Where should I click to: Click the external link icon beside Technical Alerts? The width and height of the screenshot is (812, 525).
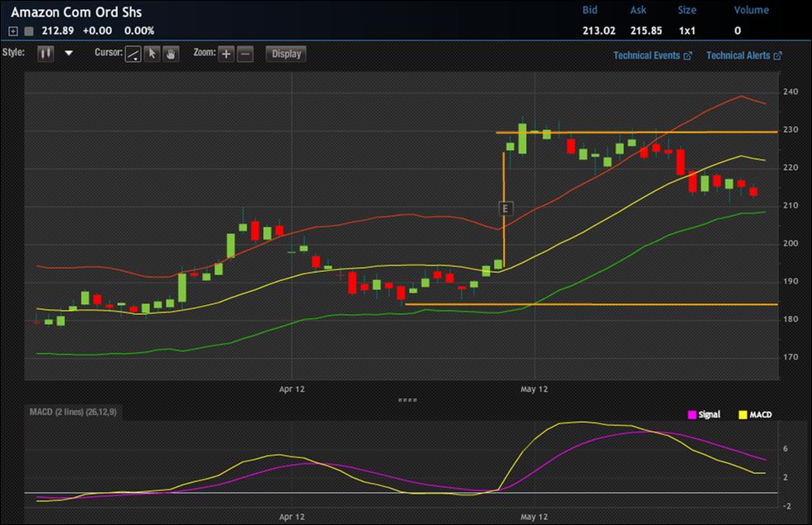(x=778, y=55)
